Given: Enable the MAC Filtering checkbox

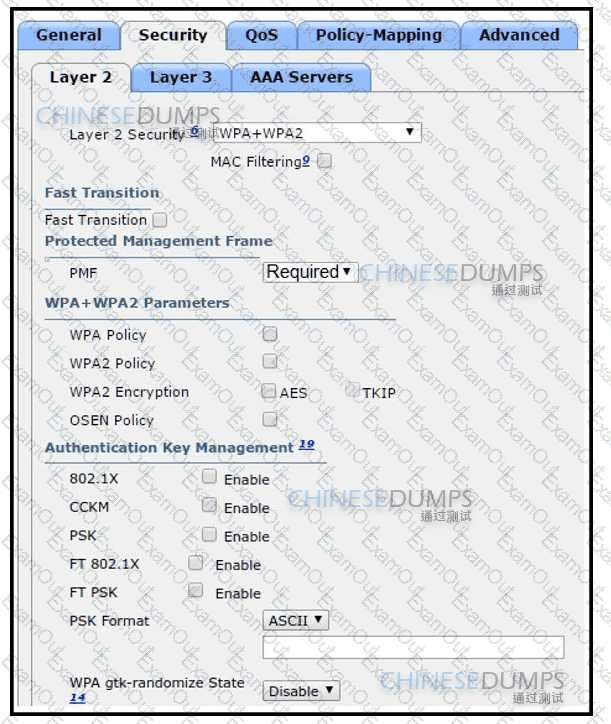Looking at the screenshot, I should [x=324, y=161].
